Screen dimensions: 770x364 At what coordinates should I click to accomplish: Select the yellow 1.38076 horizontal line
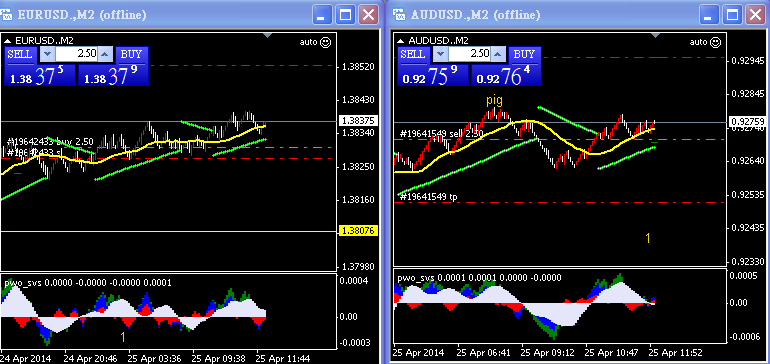[x=169, y=231]
